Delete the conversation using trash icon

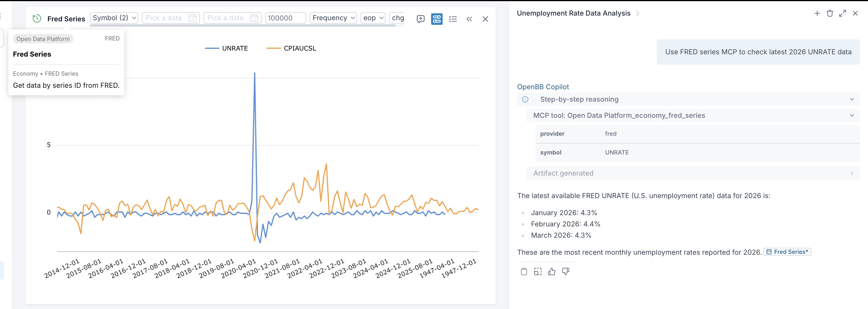(830, 13)
